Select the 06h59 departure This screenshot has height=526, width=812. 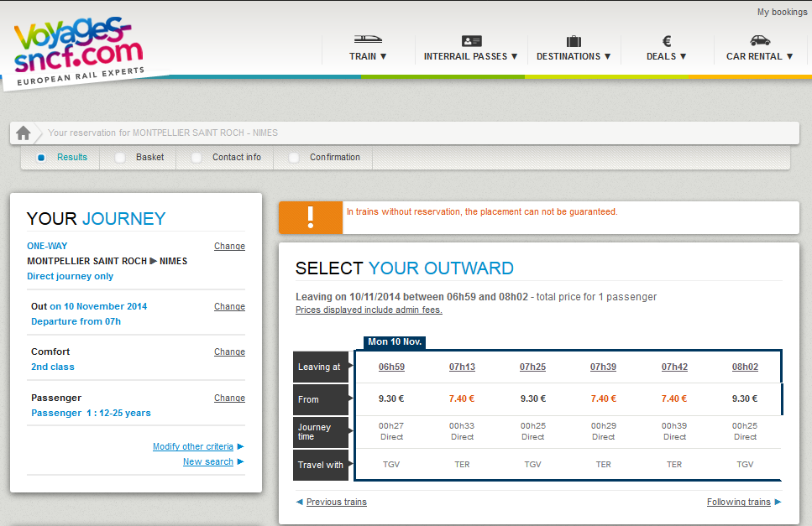click(x=391, y=367)
